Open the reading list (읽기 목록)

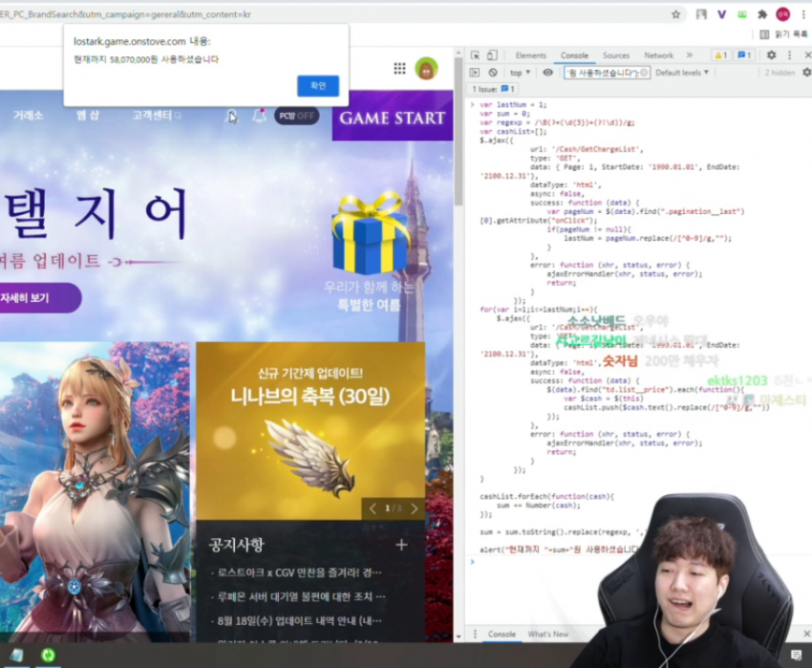pos(783,34)
